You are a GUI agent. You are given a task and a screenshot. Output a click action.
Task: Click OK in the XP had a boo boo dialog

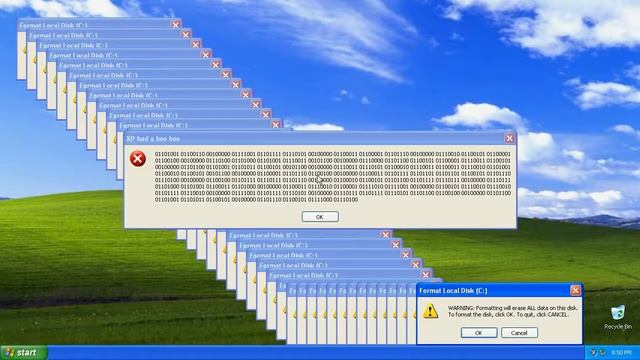320,217
